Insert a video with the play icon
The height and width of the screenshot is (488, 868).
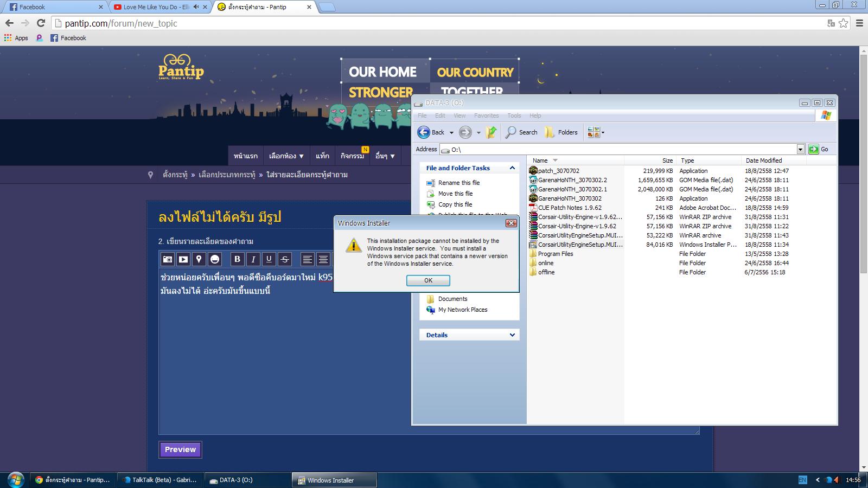(183, 259)
